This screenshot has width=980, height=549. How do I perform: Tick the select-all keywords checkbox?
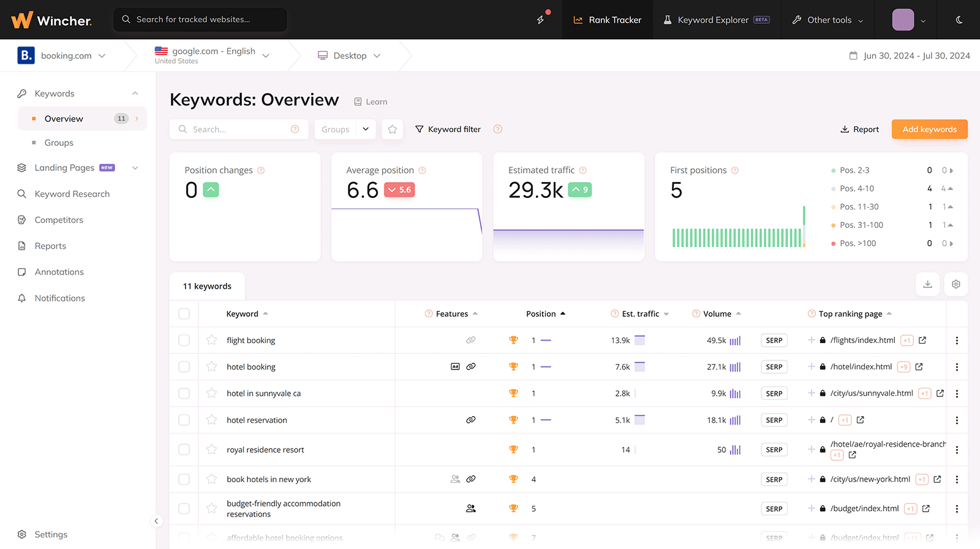(184, 314)
